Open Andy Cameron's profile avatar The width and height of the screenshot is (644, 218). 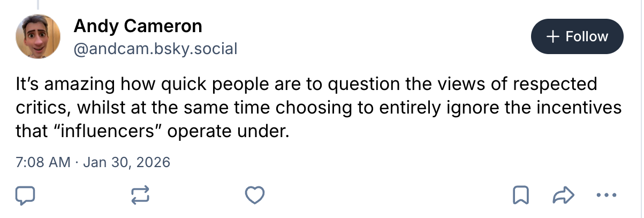38,36
